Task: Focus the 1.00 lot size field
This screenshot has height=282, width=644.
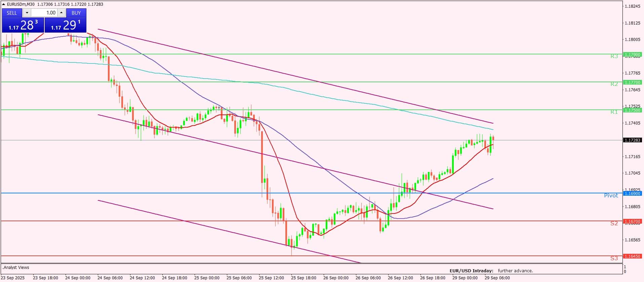Action: point(44,13)
